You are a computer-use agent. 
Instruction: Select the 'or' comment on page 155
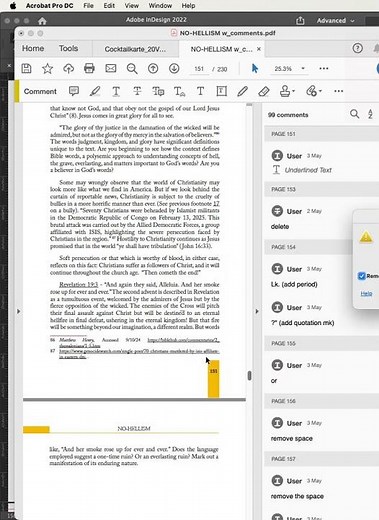[x=323, y=373]
